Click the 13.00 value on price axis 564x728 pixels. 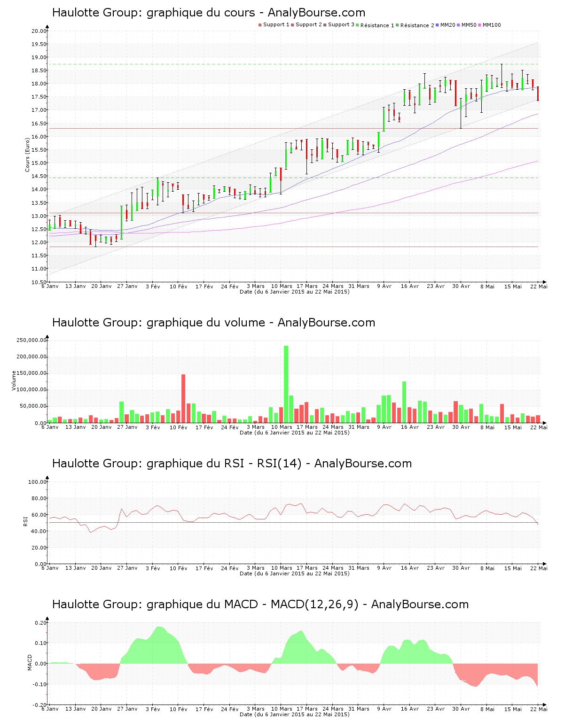[39, 216]
